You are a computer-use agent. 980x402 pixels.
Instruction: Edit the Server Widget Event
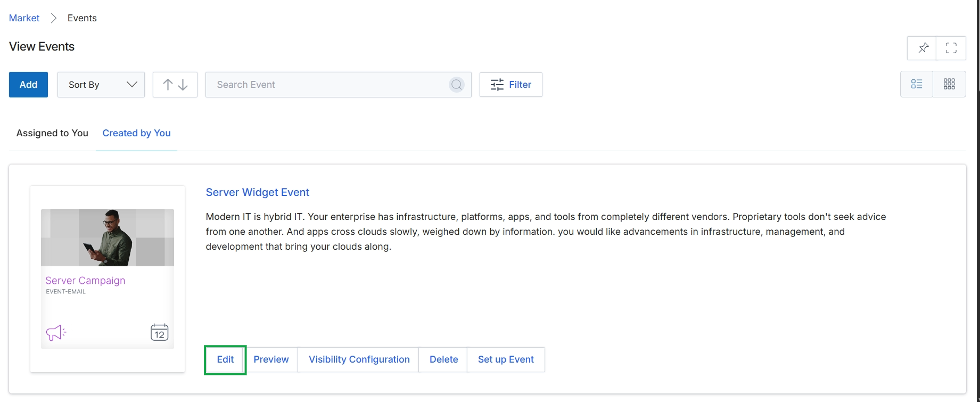[x=225, y=359]
